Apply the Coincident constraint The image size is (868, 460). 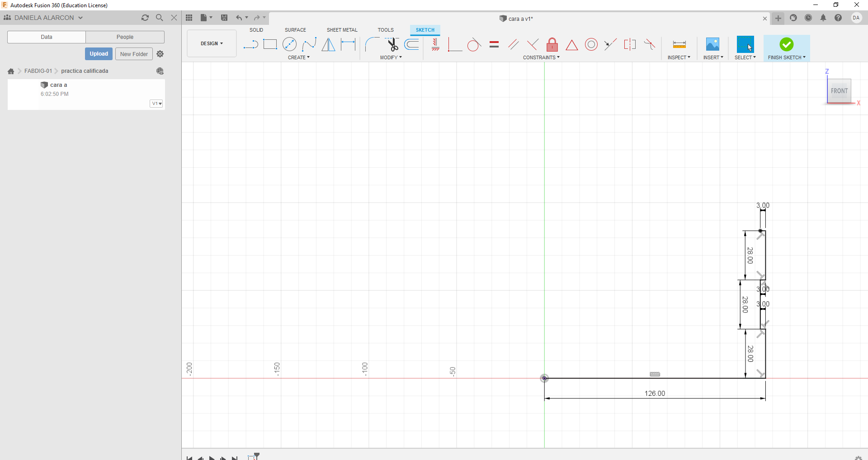click(454, 44)
